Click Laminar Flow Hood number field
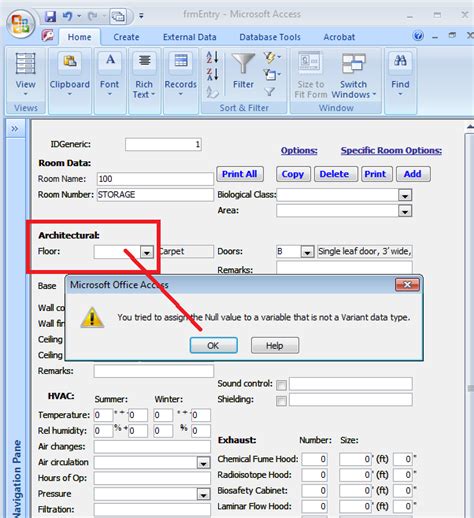 315,506
